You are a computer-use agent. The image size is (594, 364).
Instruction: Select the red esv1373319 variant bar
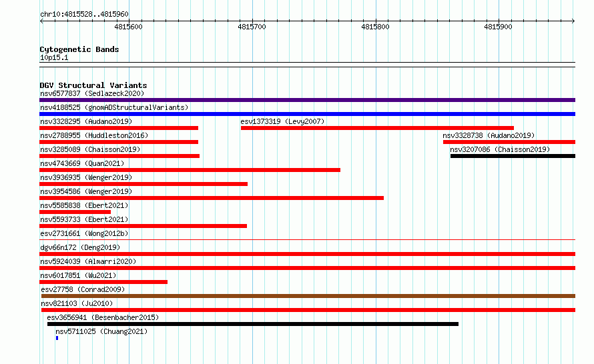(x=377, y=128)
